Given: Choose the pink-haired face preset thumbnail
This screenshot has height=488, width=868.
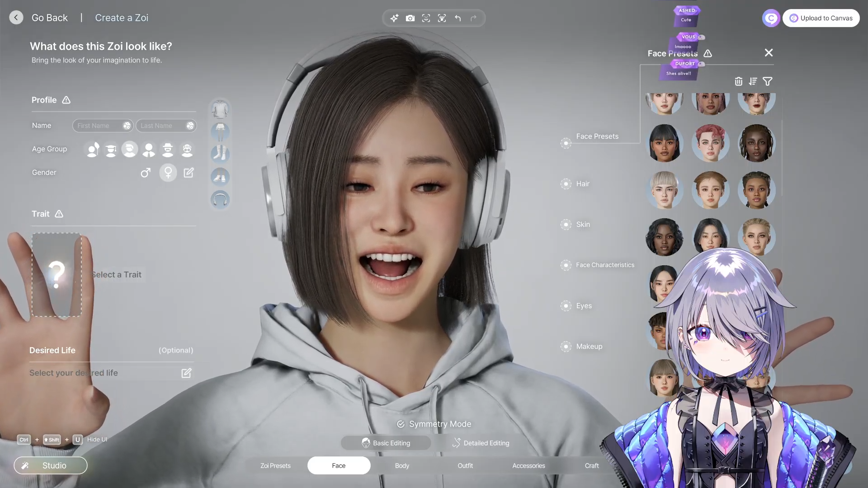Looking at the screenshot, I should [x=710, y=143].
